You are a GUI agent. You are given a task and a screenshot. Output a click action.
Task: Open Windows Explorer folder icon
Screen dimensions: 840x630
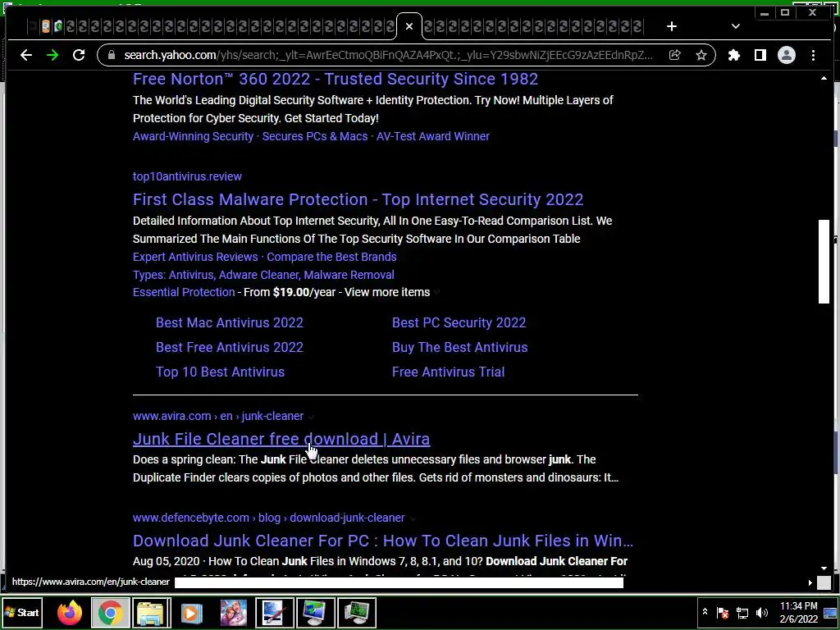point(151,613)
